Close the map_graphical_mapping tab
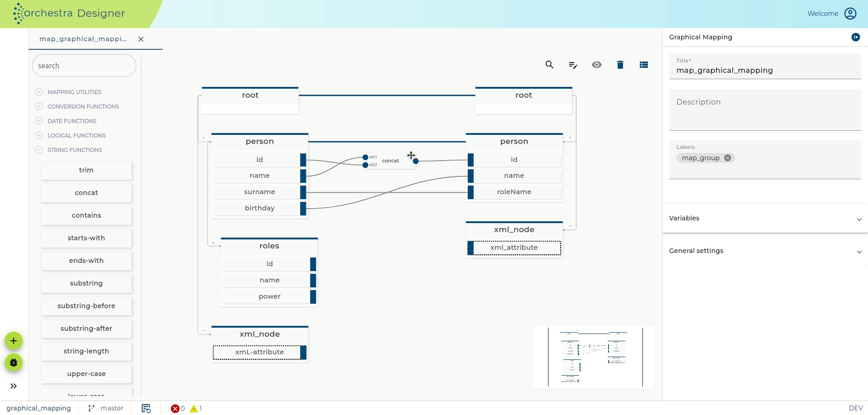The height and width of the screenshot is (415, 868). click(141, 39)
